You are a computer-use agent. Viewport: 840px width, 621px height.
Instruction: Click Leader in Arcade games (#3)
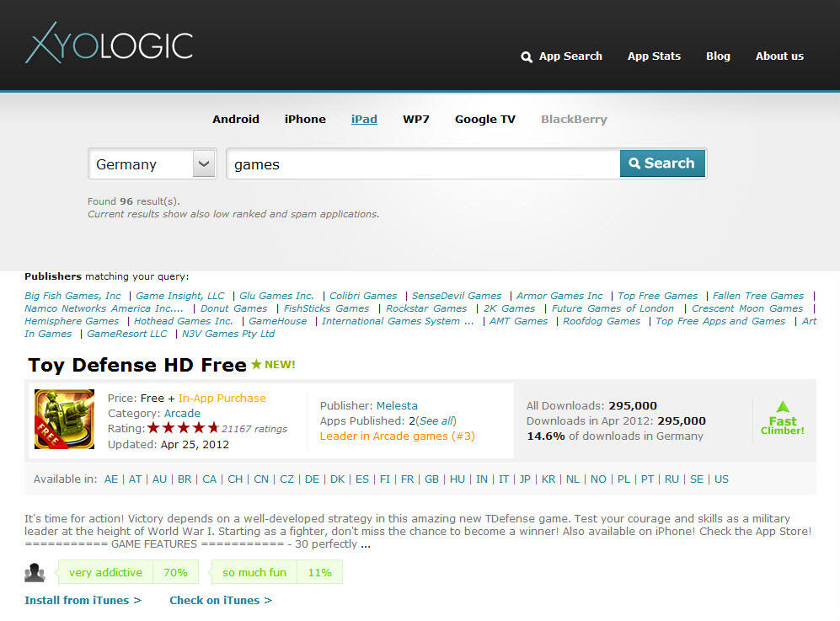[398, 436]
